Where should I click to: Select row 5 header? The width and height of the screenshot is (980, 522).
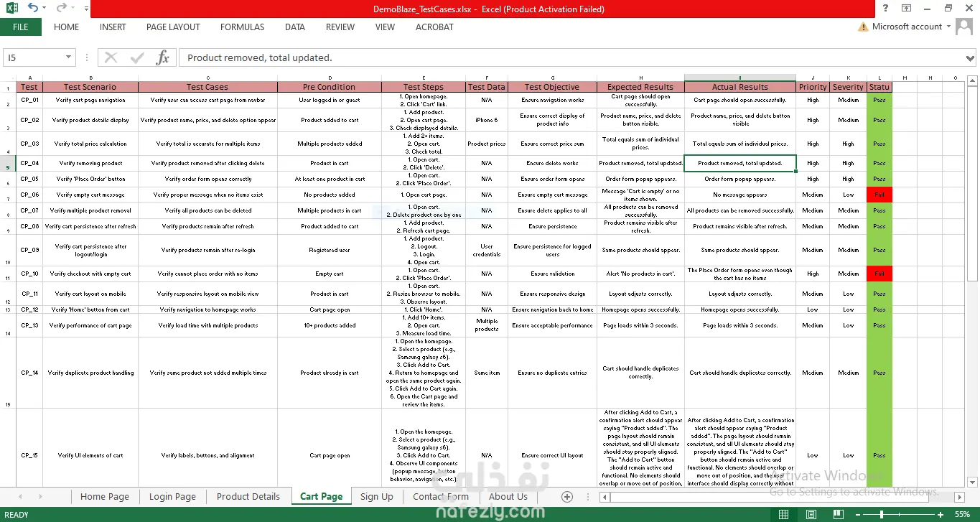pos(9,163)
